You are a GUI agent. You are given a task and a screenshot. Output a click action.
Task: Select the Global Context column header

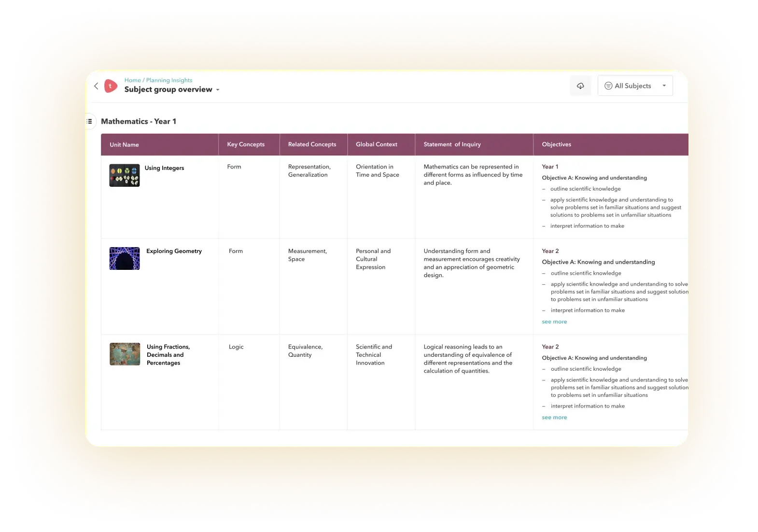(x=377, y=144)
